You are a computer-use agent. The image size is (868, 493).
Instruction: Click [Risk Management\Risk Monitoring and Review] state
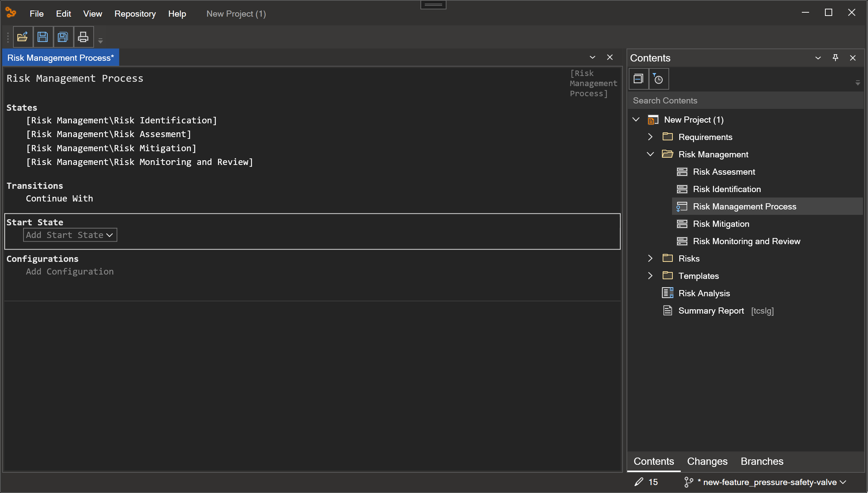(140, 162)
